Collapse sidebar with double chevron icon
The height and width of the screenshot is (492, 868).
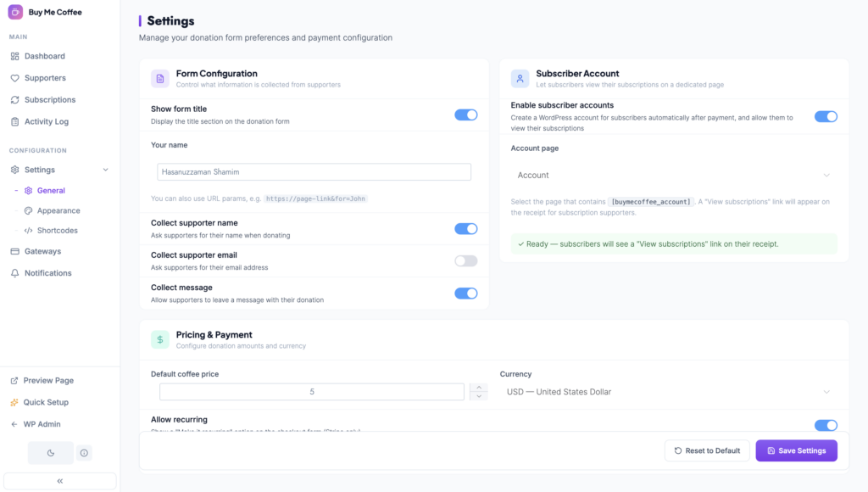[59, 481]
